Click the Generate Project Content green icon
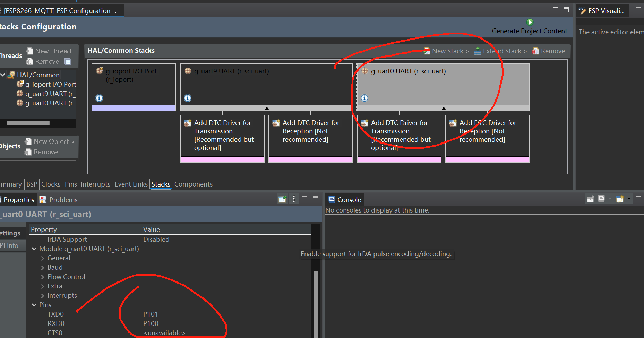 530,22
